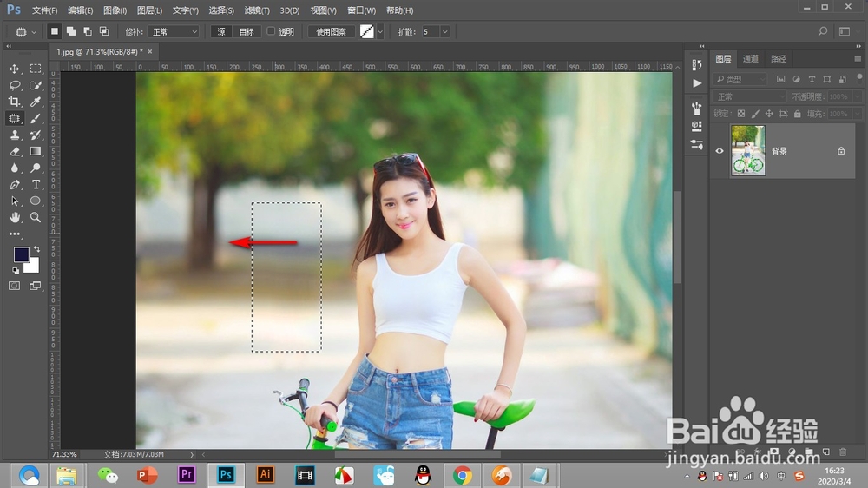Set New Selection mode in options bar
Image resolution: width=868 pixels, height=488 pixels.
tap(54, 31)
